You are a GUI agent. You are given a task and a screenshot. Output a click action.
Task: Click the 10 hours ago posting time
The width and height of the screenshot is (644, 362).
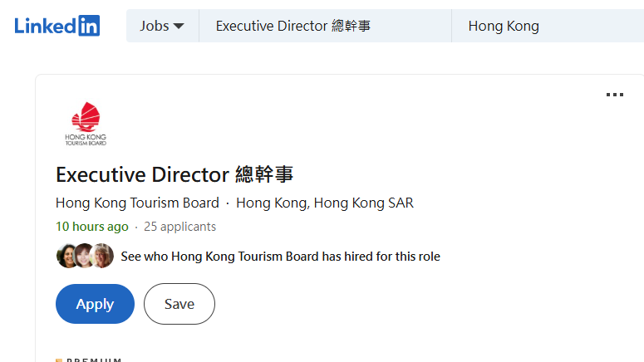point(91,227)
